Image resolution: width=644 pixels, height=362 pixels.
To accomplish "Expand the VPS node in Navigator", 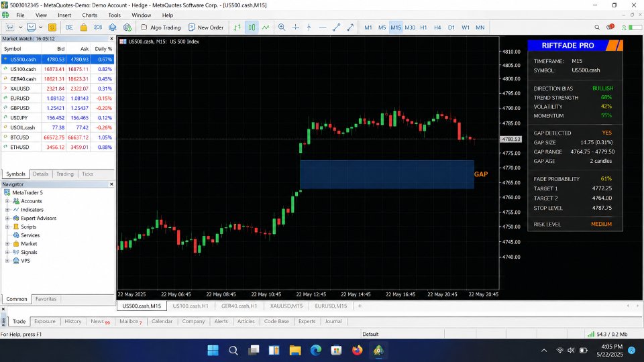I will coord(7,261).
